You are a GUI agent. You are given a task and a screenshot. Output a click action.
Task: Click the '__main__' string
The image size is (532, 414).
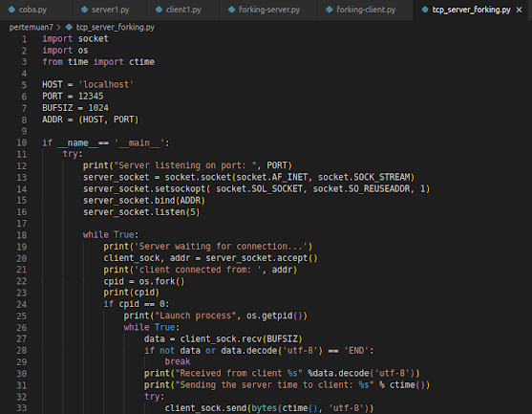(139, 143)
